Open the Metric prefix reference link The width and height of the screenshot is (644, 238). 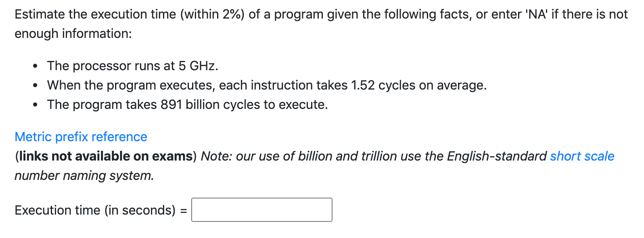point(80,137)
